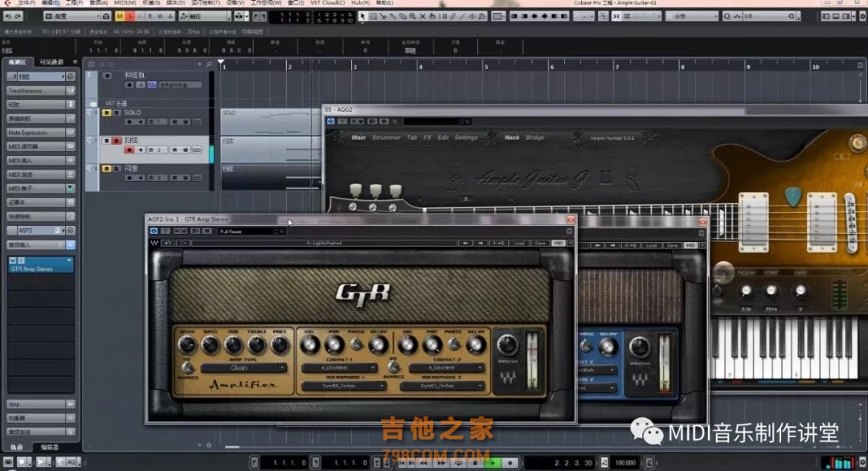Toggle lower zone visibility icon
The height and width of the screenshot is (471, 868).
[x=836, y=16]
